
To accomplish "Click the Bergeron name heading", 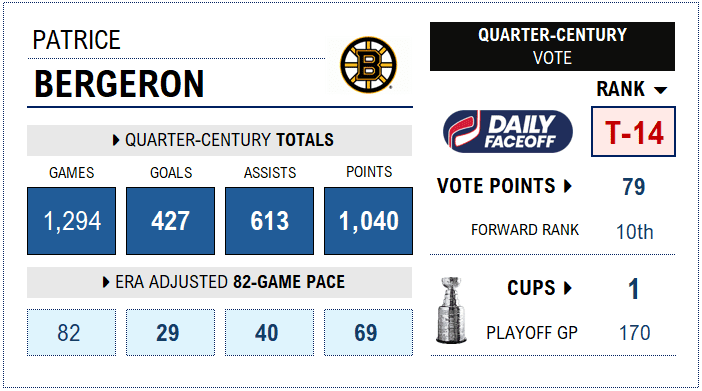I will click(119, 84).
